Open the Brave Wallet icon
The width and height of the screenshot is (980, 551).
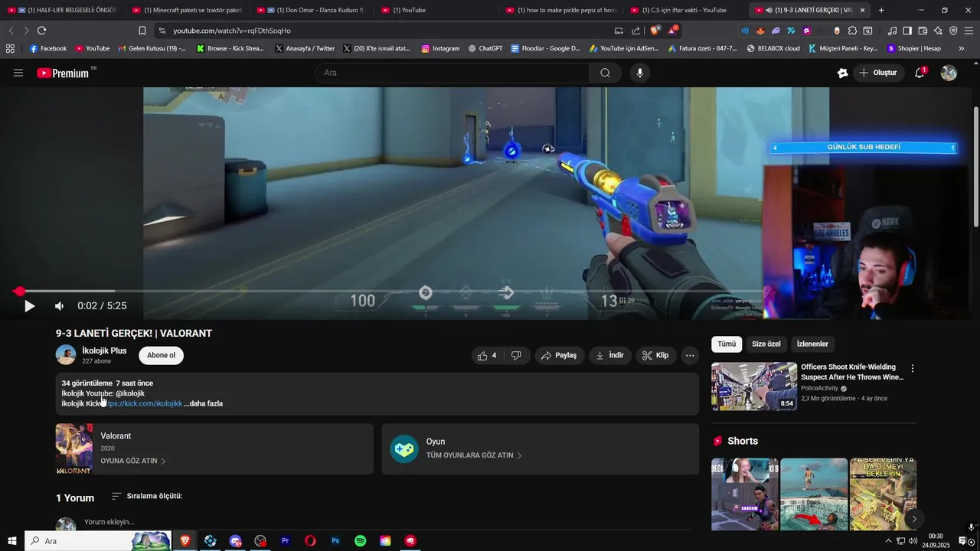coord(923,31)
